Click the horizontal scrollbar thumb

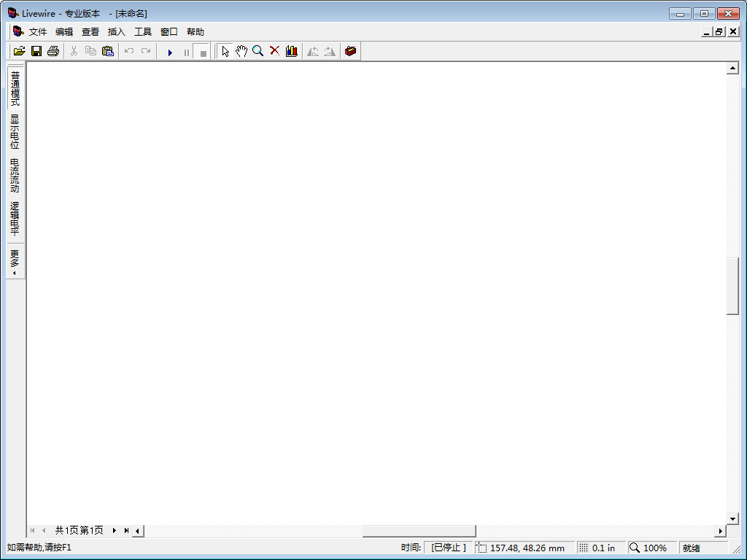click(x=419, y=531)
